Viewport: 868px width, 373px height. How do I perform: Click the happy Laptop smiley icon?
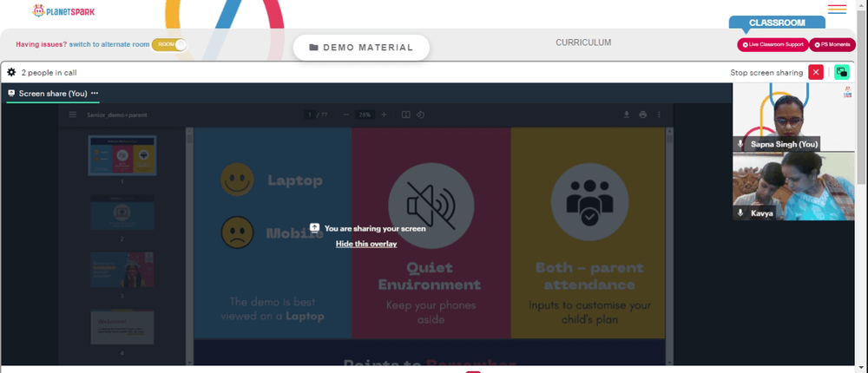click(x=237, y=180)
